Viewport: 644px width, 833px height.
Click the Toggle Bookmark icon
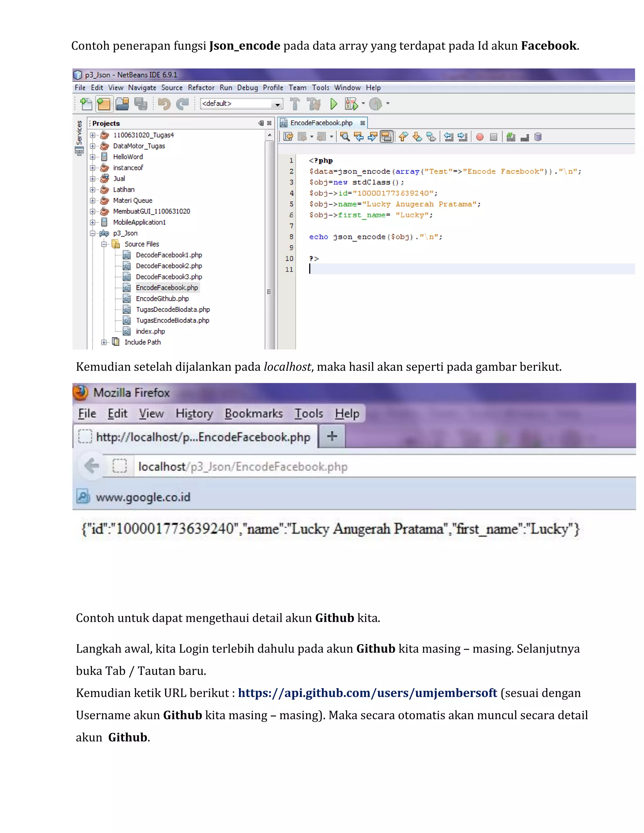coord(431,136)
